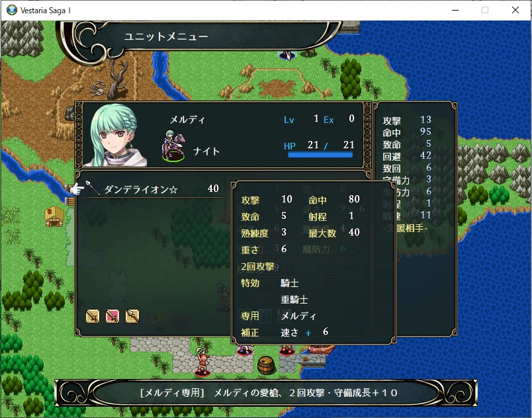The image size is (532, 418).
Task: Click the small farmhouse on the map
Action: (x=54, y=216)
